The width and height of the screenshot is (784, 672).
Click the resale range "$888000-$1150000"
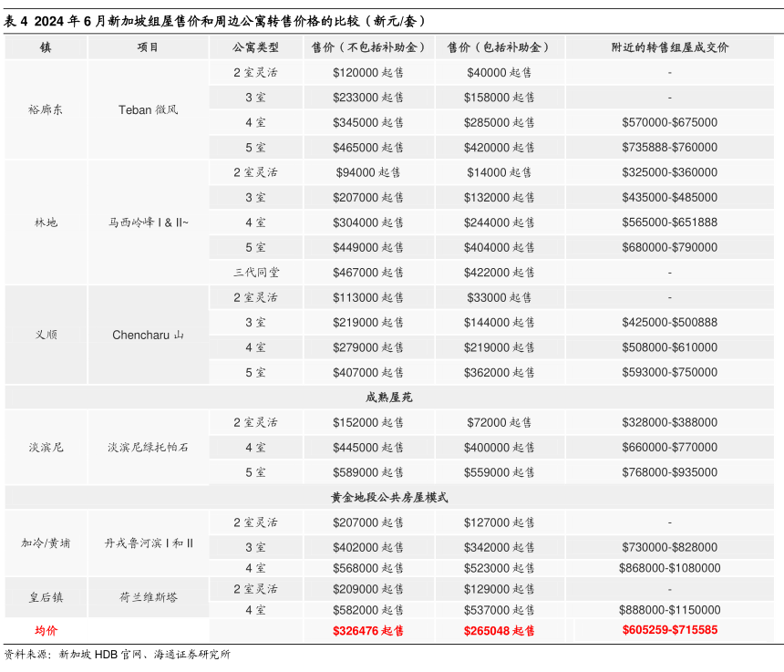tap(670, 611)
